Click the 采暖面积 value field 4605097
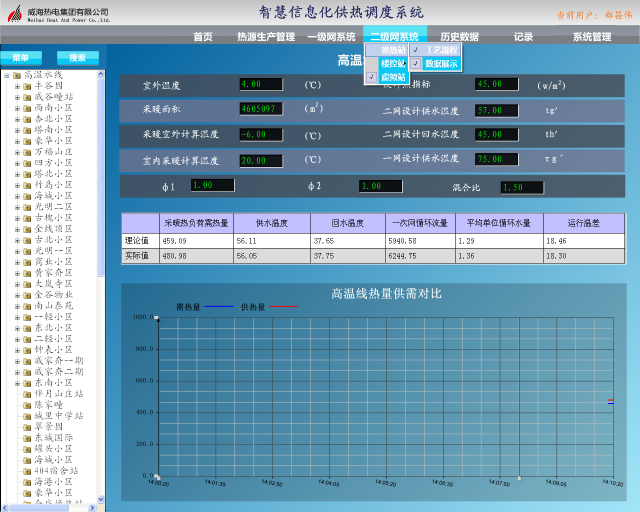This screenshot has height=512, width=640. (x=261, y=109)
